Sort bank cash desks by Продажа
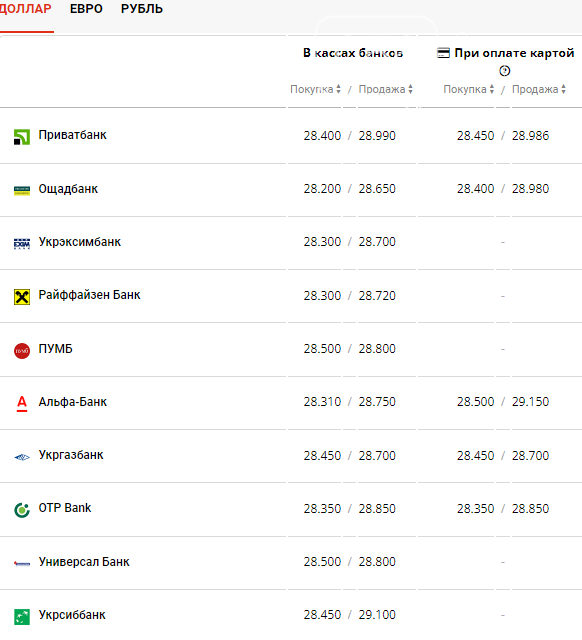The image size is (582, 640). tap(386, 89)
